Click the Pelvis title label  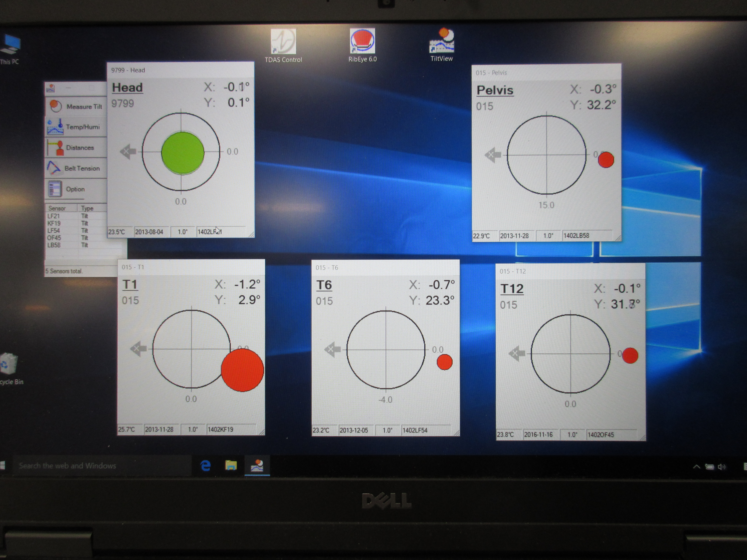click(495, 90)
